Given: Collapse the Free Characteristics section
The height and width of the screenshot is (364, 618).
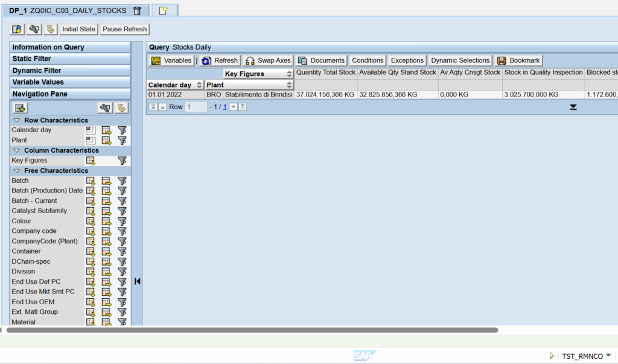Looking at the screenshot, I should click(17, 171).
